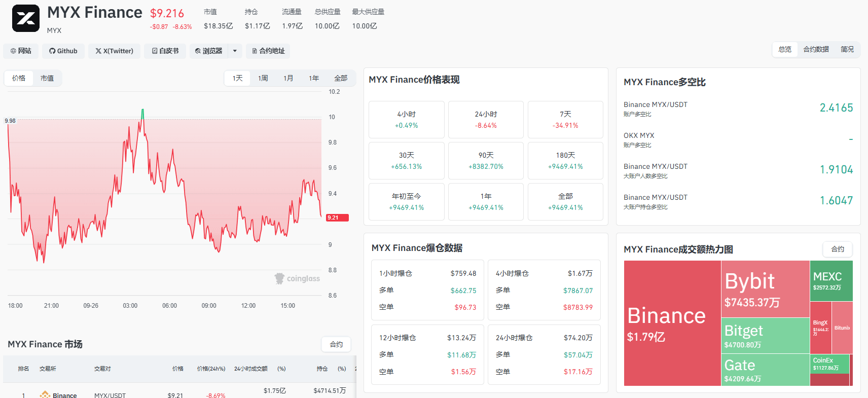Open the 网站 website link
Image resolution: width=868 pixels, height=398 pixels.
click(21, 51)
